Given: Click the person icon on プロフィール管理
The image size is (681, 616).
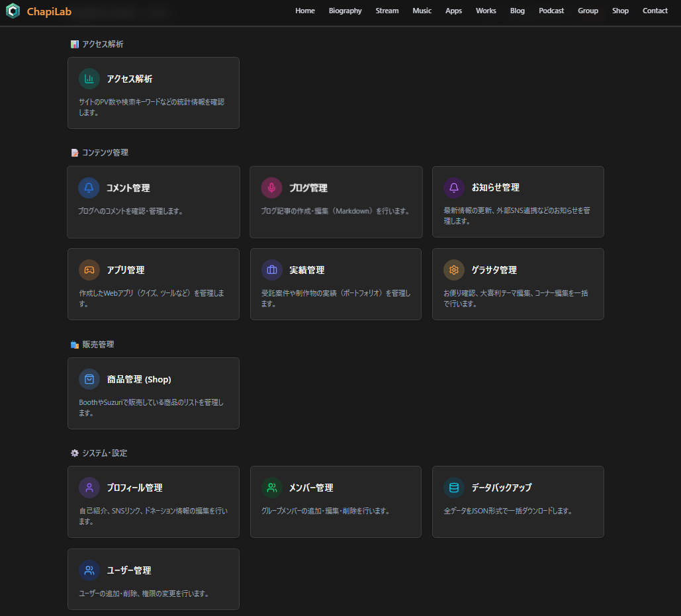Looking at the screenshot, I should click(89, 488).
